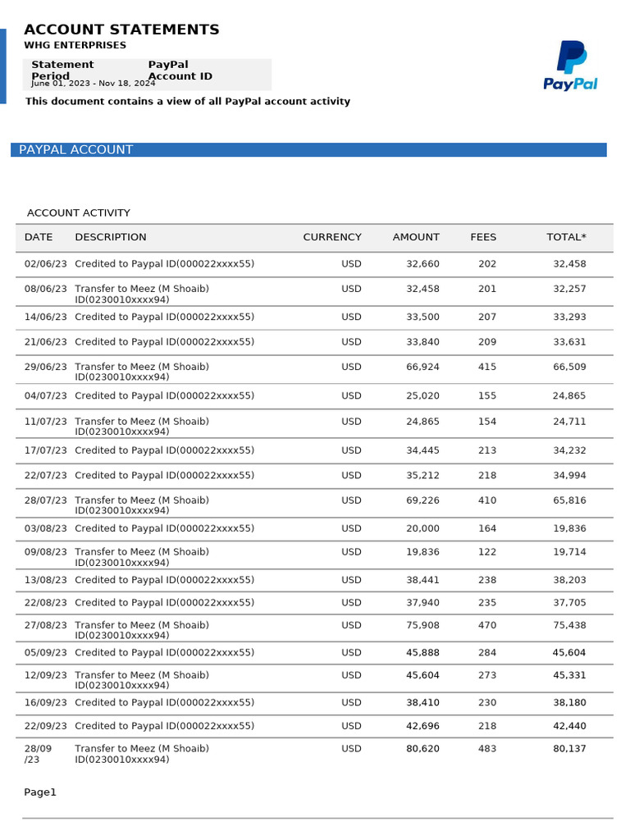This screenshot has width=630, height=840.
Task: Select total 32,257
Action: click(569, 288)
